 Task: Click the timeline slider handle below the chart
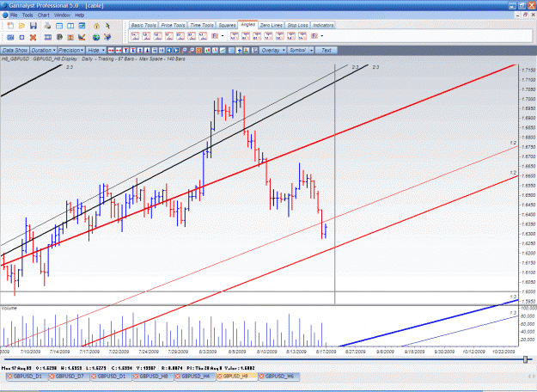(525, 359)
